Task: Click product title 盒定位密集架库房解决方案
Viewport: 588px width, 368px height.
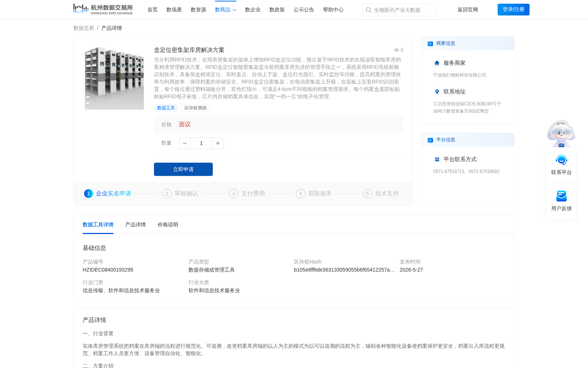Action: [x=189, y=50]
